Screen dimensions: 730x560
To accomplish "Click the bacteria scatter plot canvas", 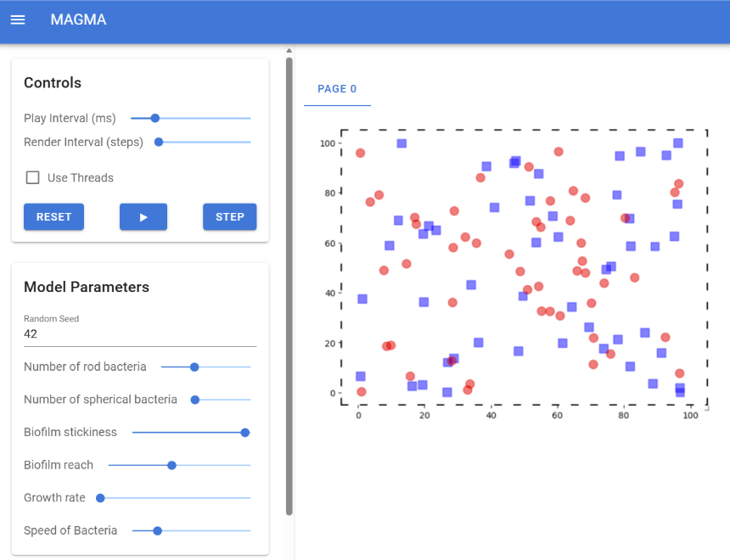I will coord(524,268).
